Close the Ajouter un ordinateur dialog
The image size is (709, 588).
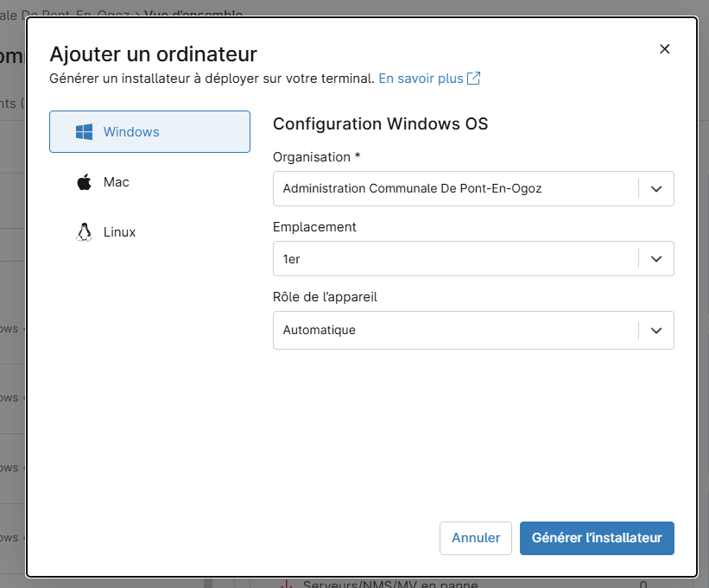pyautogui.click(x=664, y=49)
